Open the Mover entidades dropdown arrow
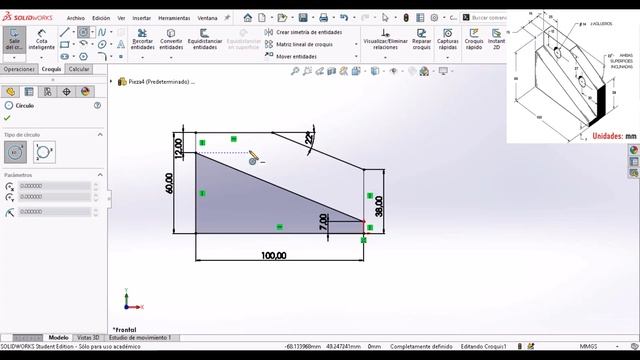 tap(356, 57)
